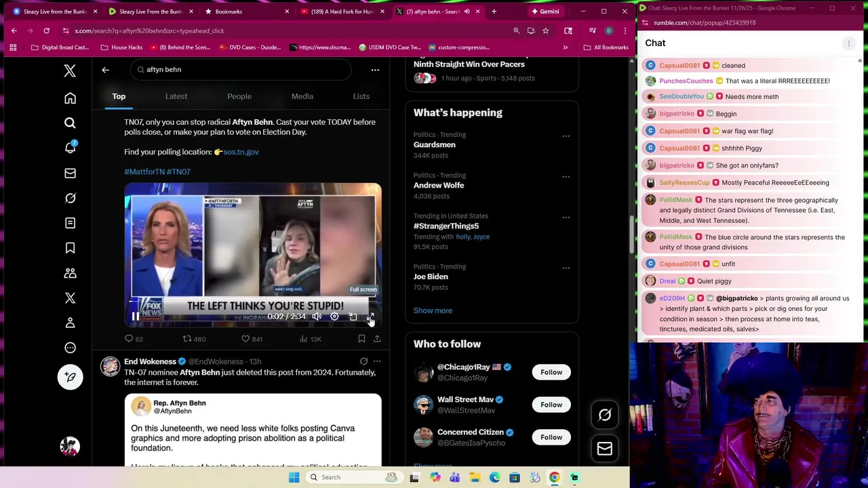This screenshot has height=488, width=868.
Task: Open video settings gear
Action: pos(334,317)
